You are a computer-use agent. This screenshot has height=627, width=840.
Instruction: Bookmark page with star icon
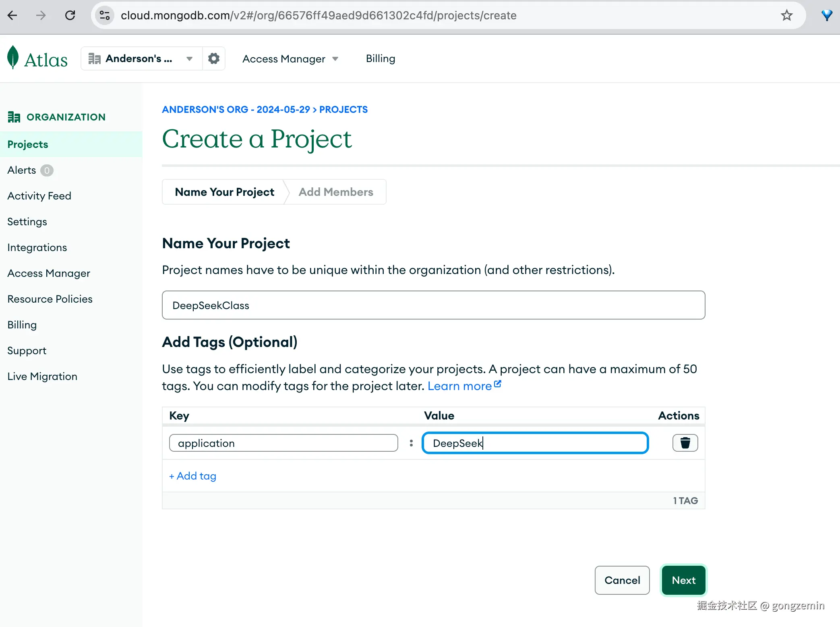tap(786, 15)
